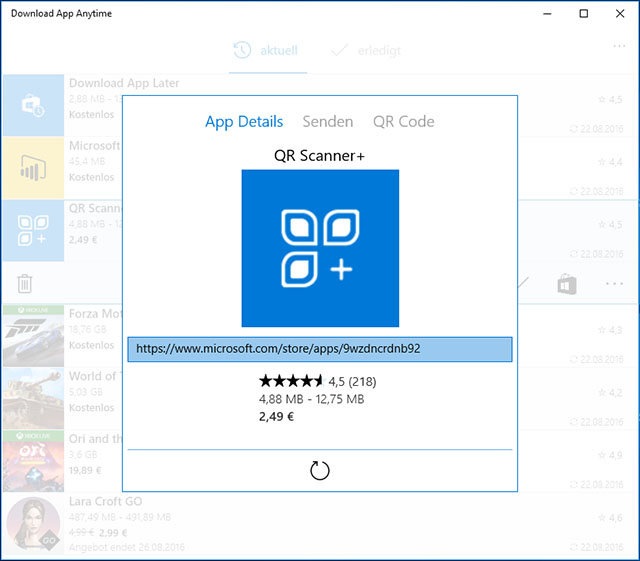Image resolution: width=640 pixels, height=561 pixels.
Task: Click the star rating 4,5 (218)
Action: point(318,381)
